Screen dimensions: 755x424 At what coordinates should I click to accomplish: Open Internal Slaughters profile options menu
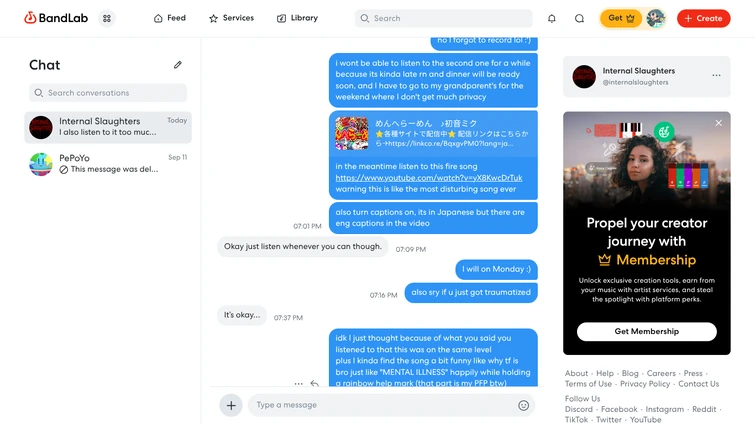click(x=716, y=76)
